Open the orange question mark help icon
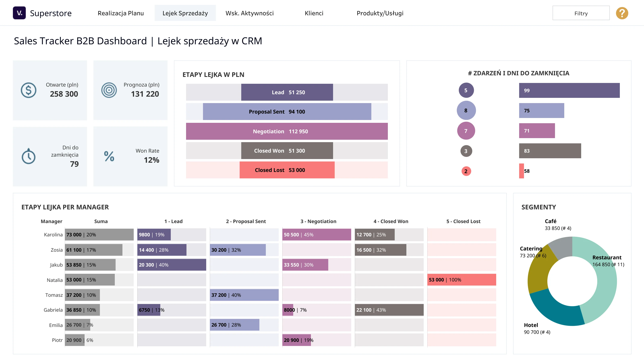Screen dimensions: 644x362 (622, 13)
